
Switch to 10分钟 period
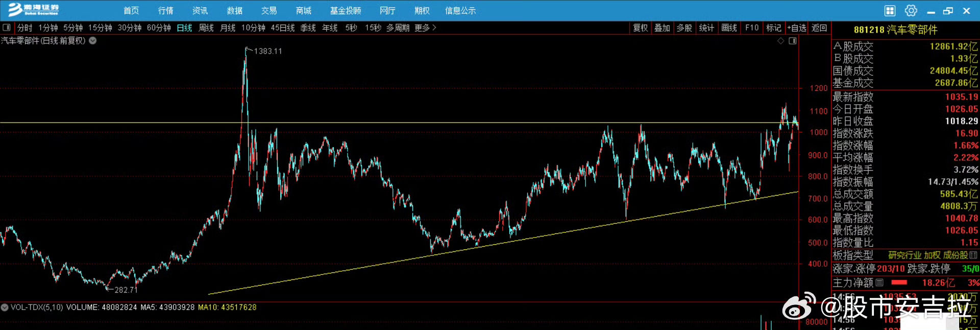tap(253, 28)
